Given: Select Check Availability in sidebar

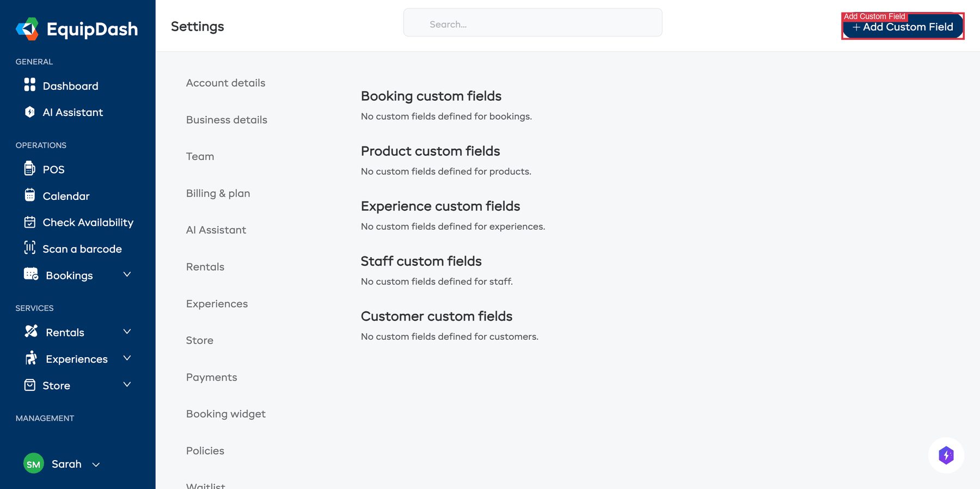Looking at the screenshot, I should coord(88,222).
